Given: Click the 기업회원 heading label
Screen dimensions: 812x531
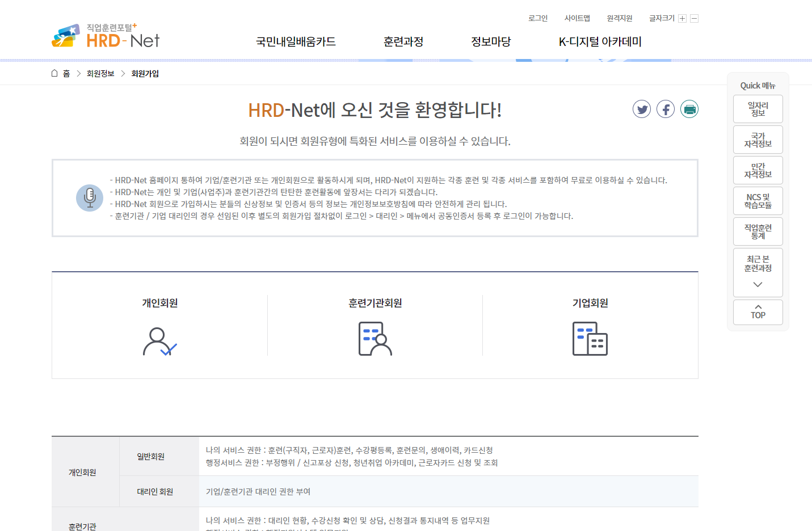Looking at the screenshot, I should [590, 303].
